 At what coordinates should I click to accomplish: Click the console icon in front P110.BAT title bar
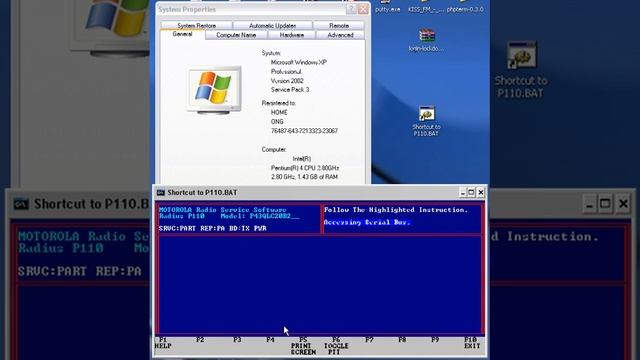[x=161, y=192]
